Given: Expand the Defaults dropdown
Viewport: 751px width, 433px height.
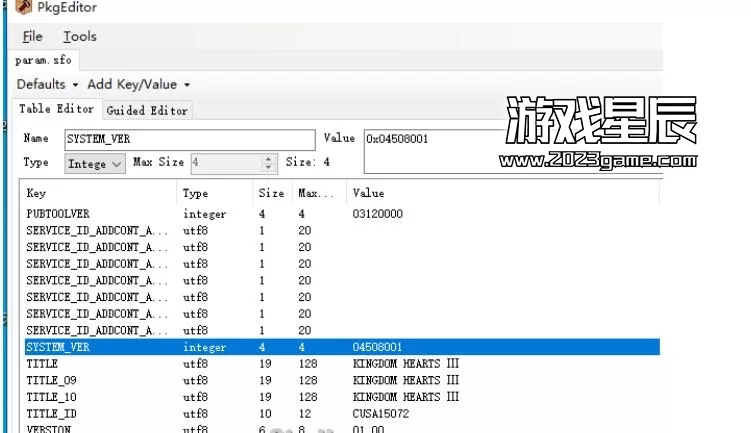Looking at the screenshot, I should click(46, 85).
